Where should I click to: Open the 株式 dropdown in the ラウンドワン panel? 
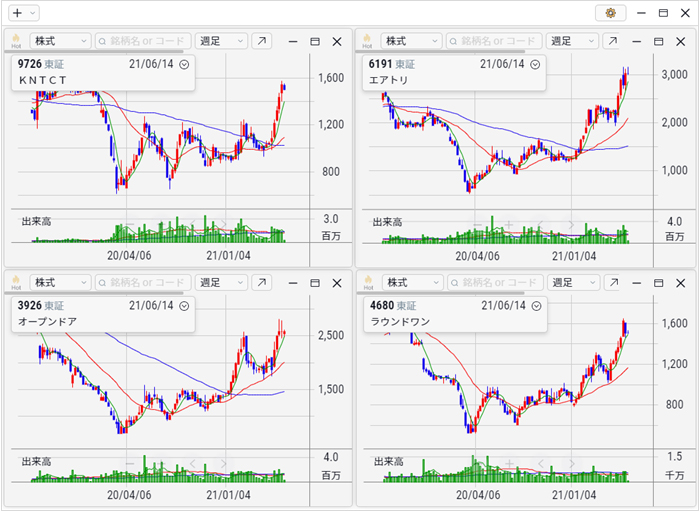pyautogui.click(x=412, y=283)
